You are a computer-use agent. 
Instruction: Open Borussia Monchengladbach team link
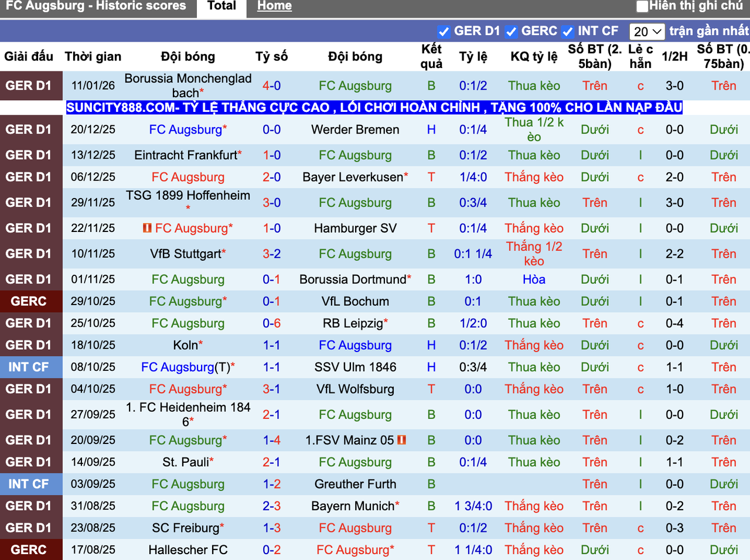click(188, 86)
